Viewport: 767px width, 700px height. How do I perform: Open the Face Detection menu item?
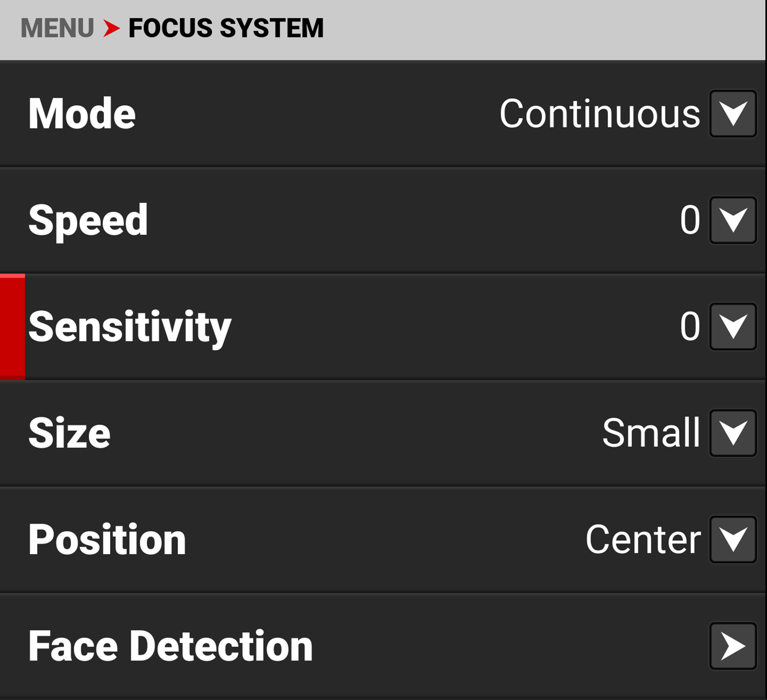[170, 646]
